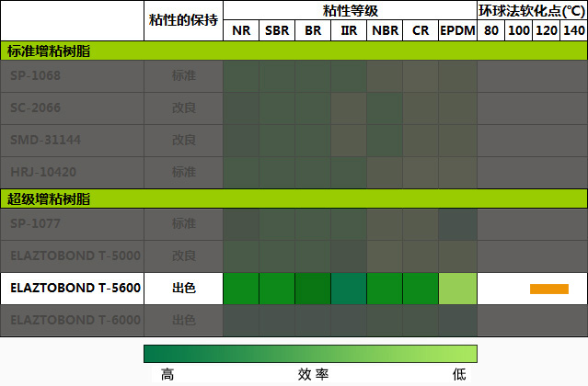The image size is (588, 386).
Task: Click the T-5600 BR tack swatch
Action: pyautogui.click(x=313, y=289)
